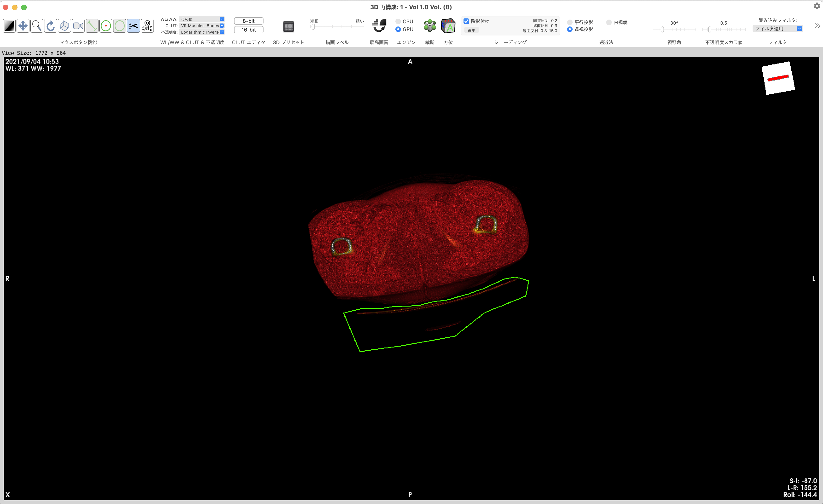Toggle the orientation cube icon
The width and height of the screenshot is (823, 504).
pos(448,26)
